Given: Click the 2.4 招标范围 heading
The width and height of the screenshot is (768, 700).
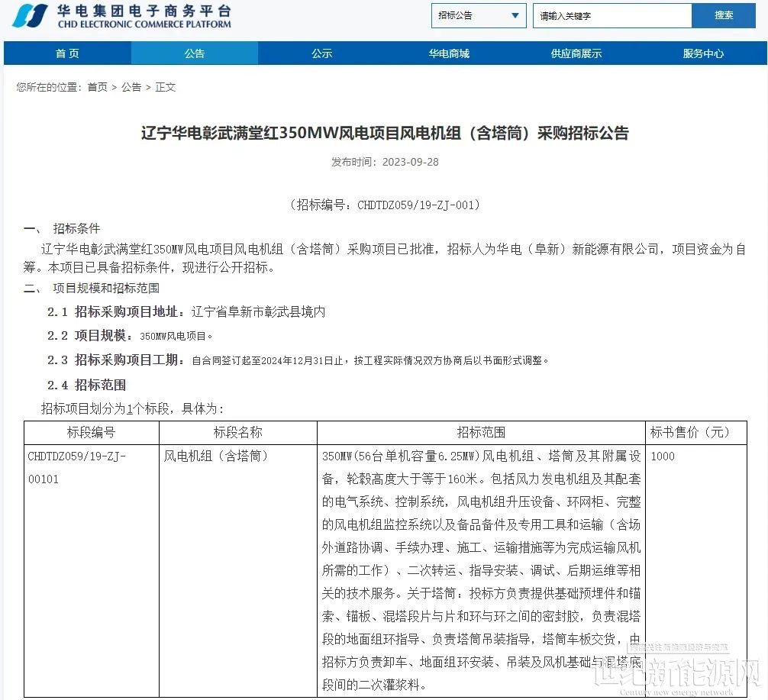Looking at the screenshot, I should [x=87, y=385].
